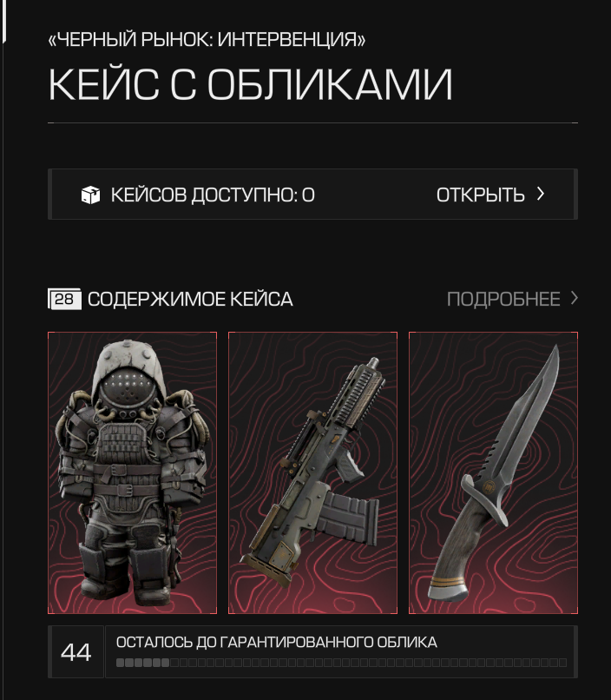Click the case box icon

click(90, 195)
